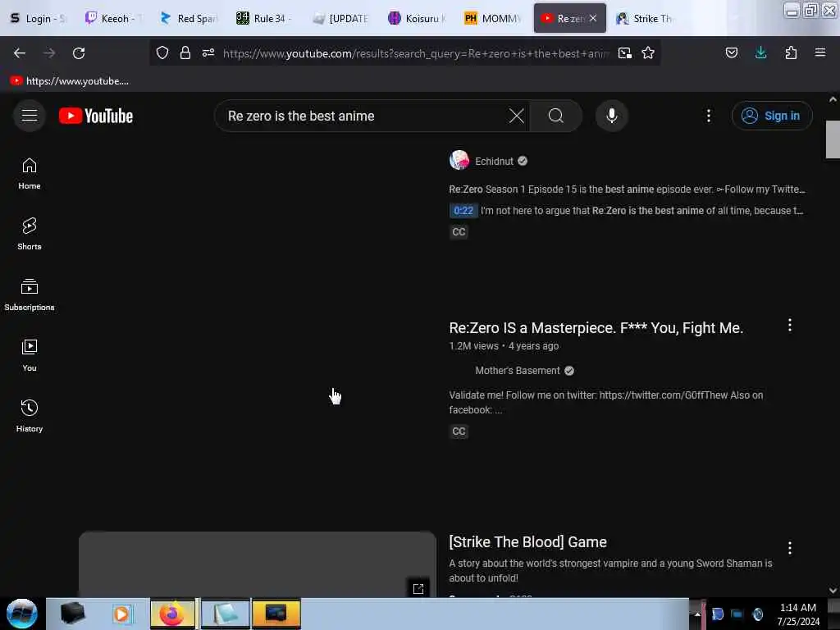
Task: Click Sign in button
Action: (772, 116)
